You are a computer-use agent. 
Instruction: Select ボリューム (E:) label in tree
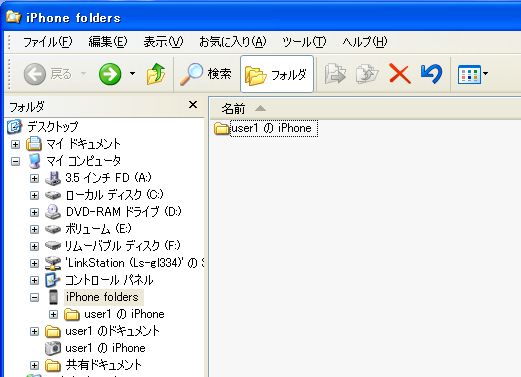[98, 229]
